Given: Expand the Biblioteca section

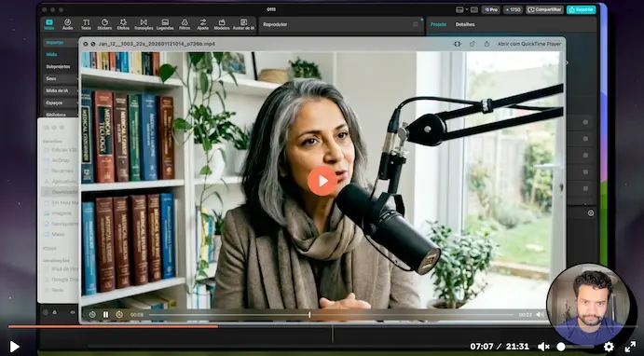Looking at the screenshot, I should pyautogui.click(x=61, y=115).
